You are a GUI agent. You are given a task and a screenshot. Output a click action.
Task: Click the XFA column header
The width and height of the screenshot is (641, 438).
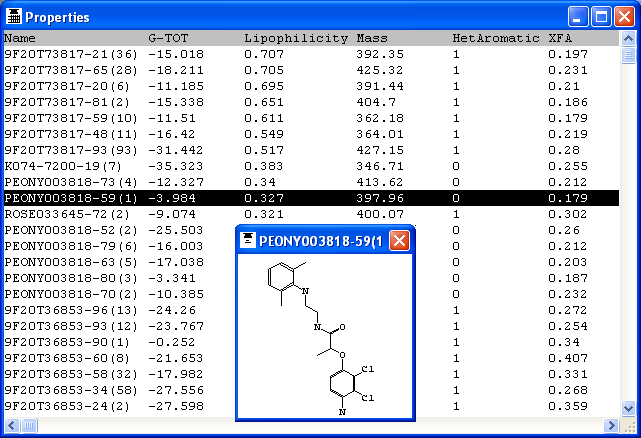(559, 38)
